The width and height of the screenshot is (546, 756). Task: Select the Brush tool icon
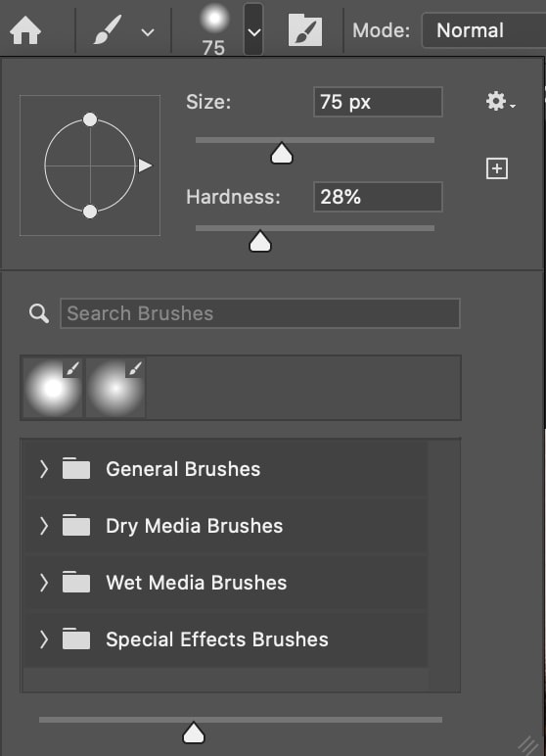pos(108,30)
